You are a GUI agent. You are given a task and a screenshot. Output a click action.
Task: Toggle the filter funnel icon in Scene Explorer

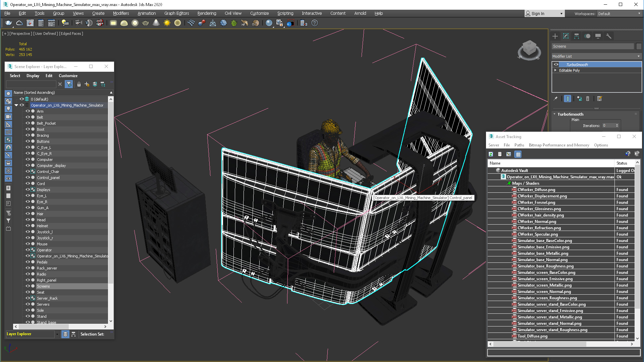(69, 84)
